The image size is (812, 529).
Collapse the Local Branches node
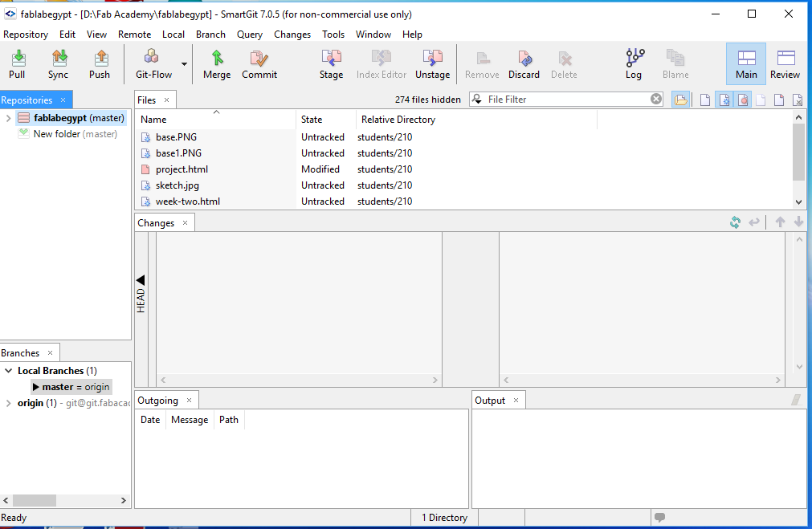[8, 371]
